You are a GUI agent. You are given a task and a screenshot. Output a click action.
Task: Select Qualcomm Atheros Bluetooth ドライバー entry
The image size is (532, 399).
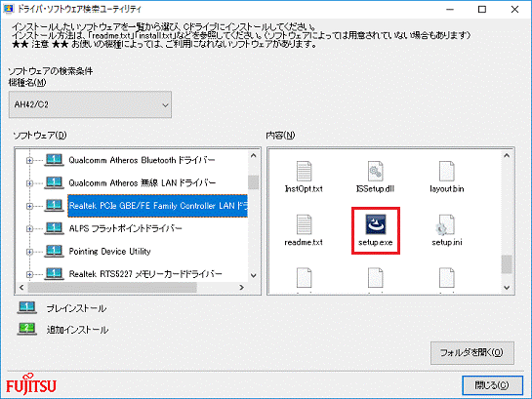[x=142, y=160]
